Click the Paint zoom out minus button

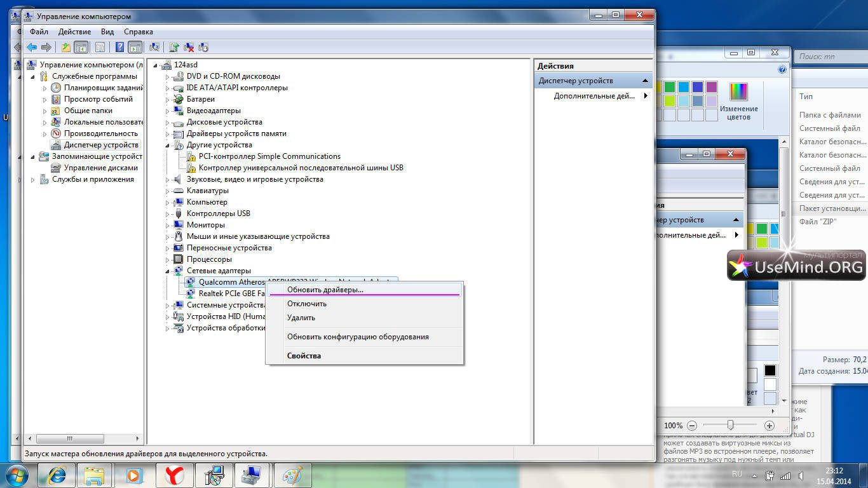click(692, 425)
